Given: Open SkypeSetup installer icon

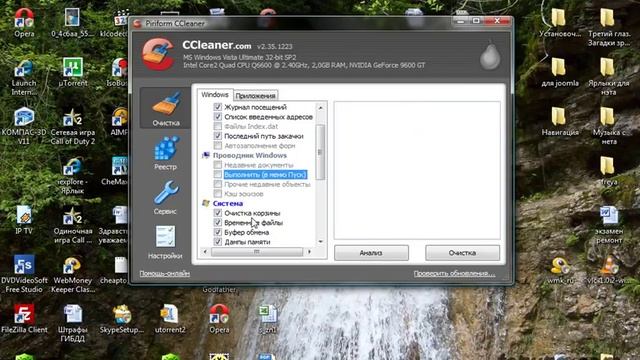Looking at the screenshot, I should click(x=122, y=318).
